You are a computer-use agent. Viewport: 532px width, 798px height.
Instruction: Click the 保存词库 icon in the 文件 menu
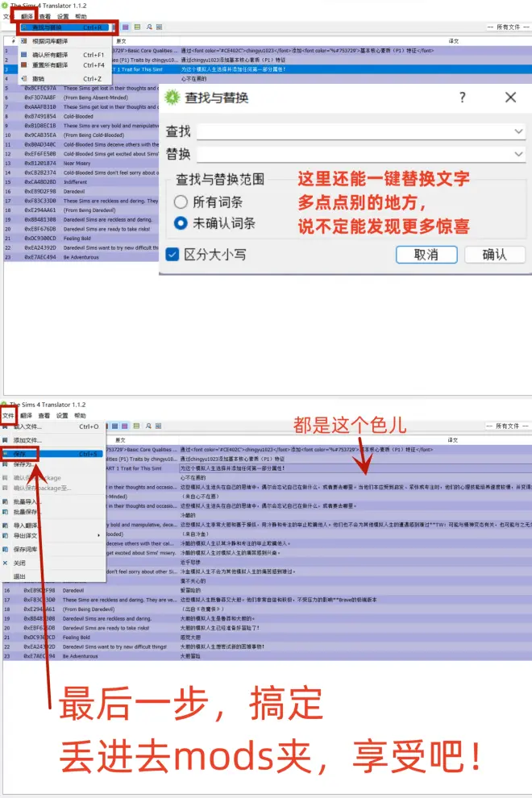coord(6,550)
